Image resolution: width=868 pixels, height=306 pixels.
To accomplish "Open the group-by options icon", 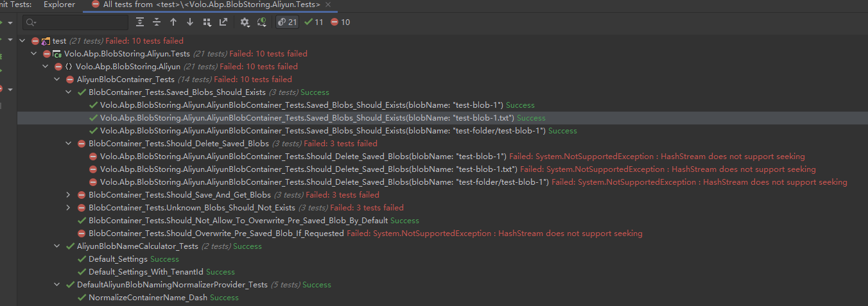I will (207, 22).
